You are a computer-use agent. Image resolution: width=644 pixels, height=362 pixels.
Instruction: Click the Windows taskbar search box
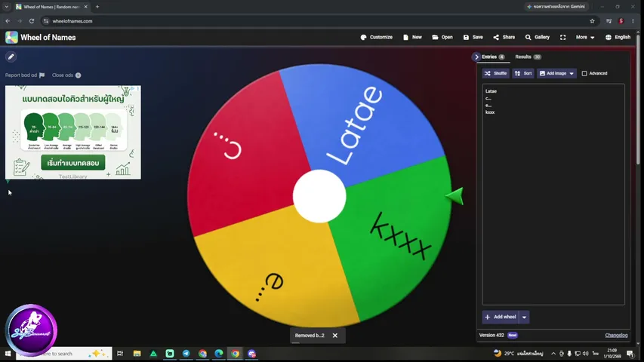(63, 354)
